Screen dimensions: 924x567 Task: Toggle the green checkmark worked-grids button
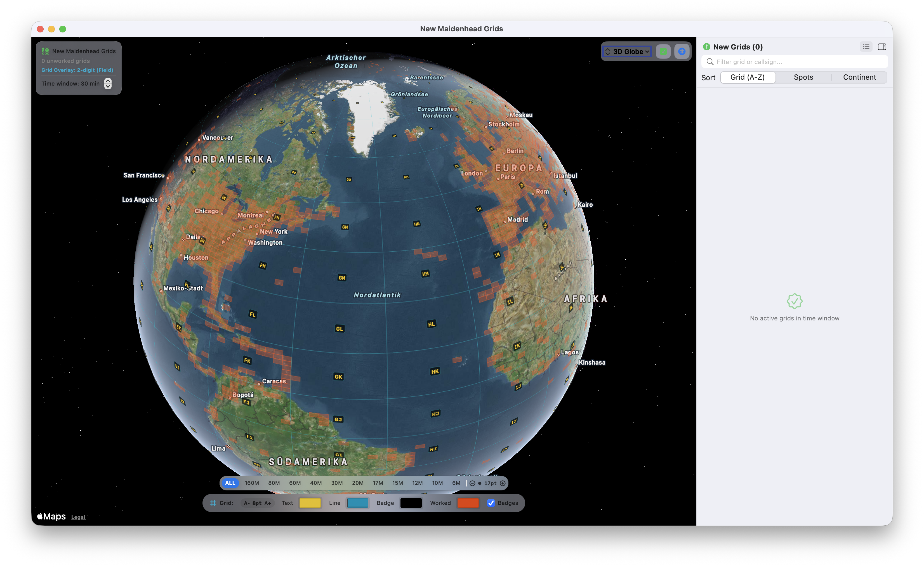663,51
